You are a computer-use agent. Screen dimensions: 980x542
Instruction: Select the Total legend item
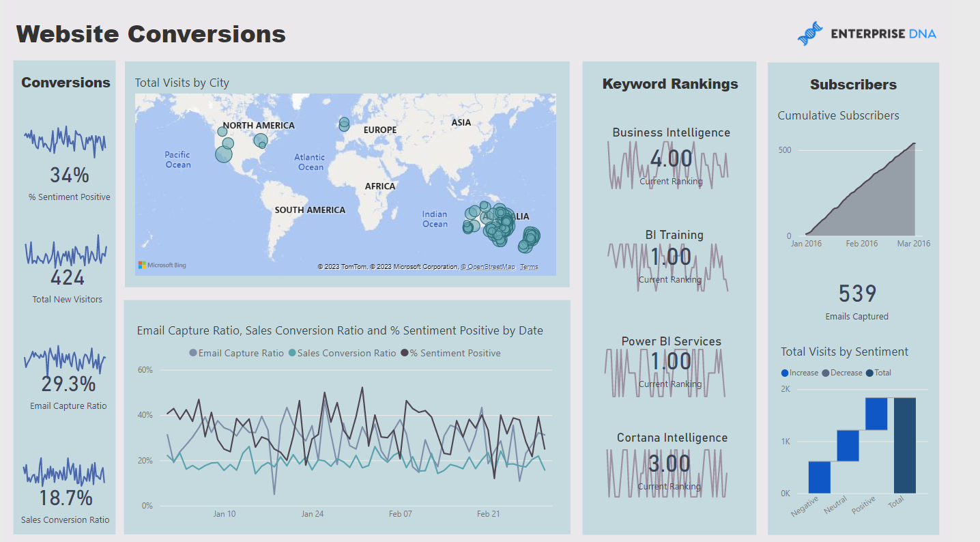878,373
